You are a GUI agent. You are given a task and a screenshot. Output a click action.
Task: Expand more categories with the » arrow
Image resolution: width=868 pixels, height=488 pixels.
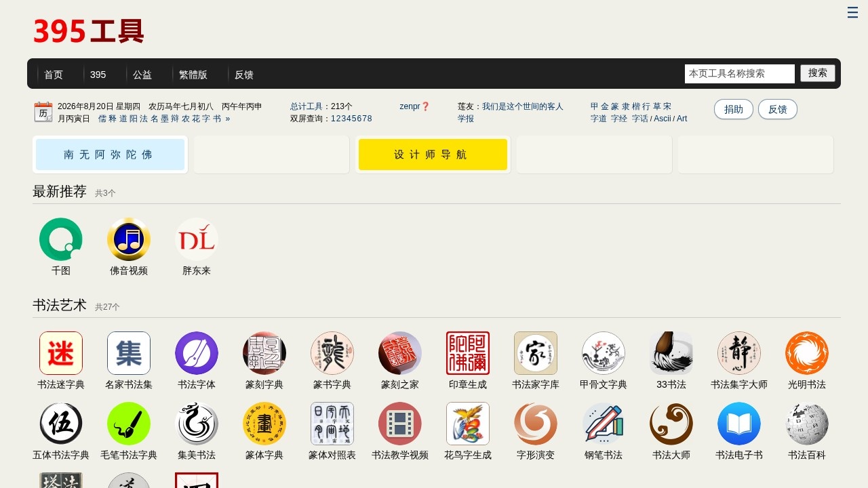tap(228, 119)
